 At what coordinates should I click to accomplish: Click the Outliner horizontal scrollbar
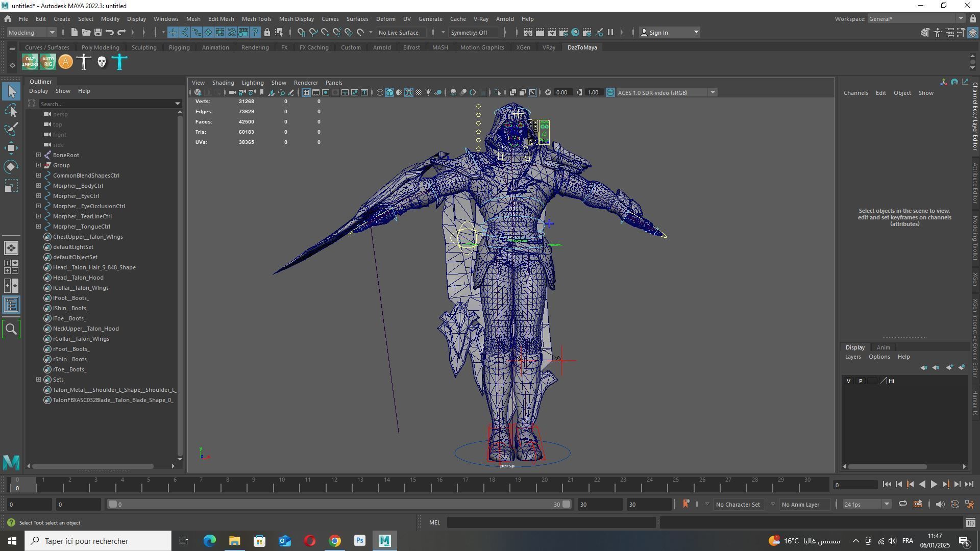click(x=92, y=466)
